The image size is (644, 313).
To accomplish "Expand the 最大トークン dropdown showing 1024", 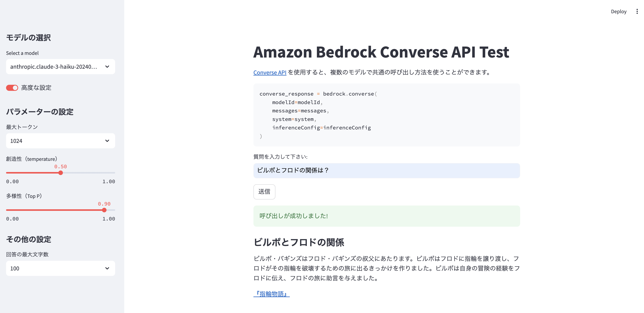I will click(60, 141).
